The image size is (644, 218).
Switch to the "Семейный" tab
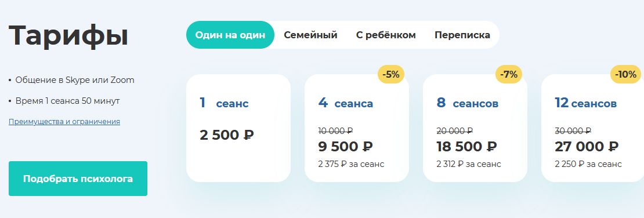[x=310, y=35]
